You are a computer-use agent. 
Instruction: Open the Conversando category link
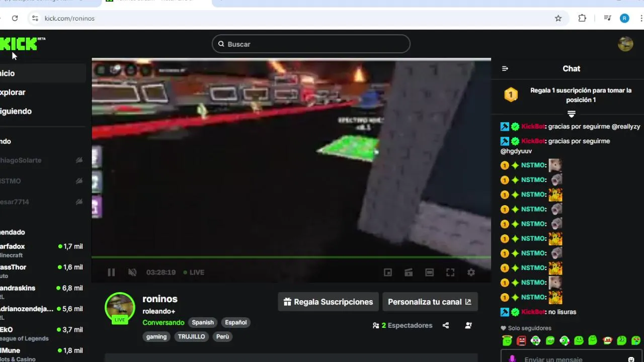click(x=164, y=322)
